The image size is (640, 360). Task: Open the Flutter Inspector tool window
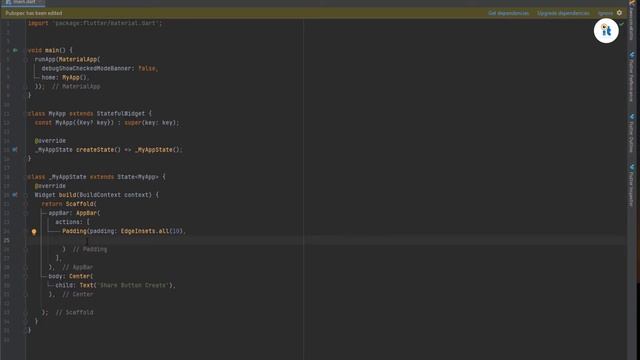(x=631, y=186)
